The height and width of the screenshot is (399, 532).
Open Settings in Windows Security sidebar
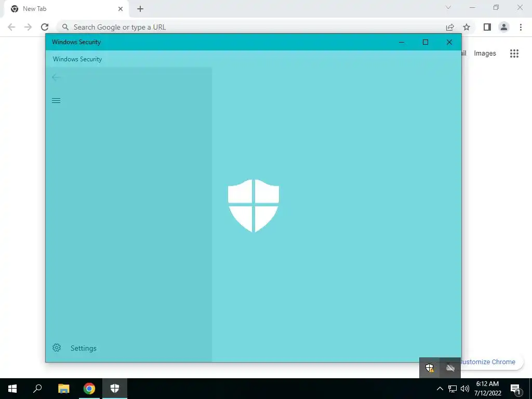pyautogui.click(x=74, y=348)
